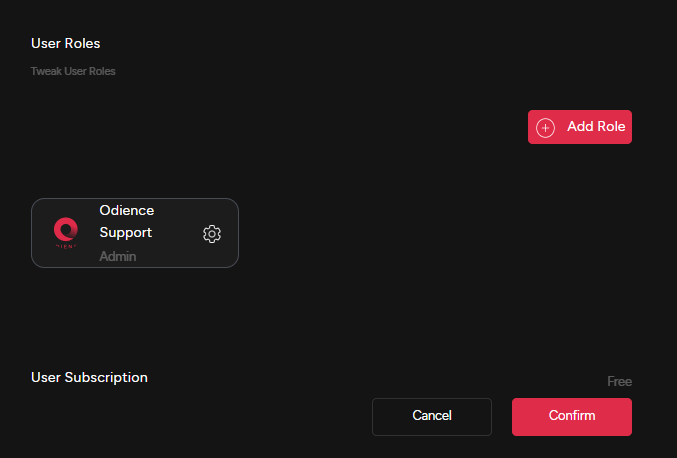The image size is (677, 458).
Task: Click the word Subscription in the bottom heading
Action: (x=107, y=377)
